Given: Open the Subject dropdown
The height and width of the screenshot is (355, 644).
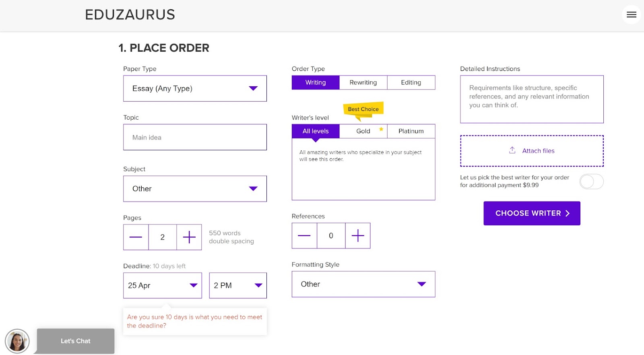Looking at the screenshot, I should (195, 189).
